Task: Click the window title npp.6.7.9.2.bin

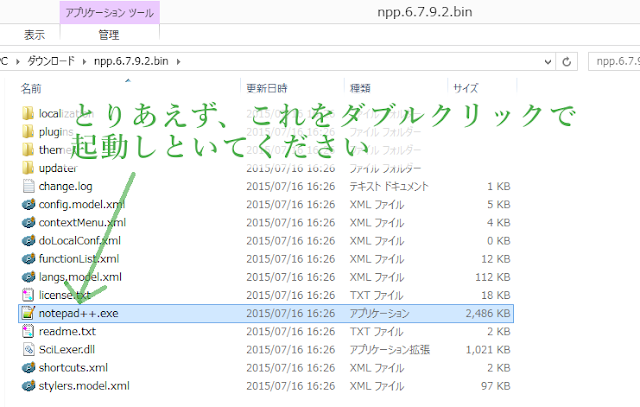Action: (425, 12)
